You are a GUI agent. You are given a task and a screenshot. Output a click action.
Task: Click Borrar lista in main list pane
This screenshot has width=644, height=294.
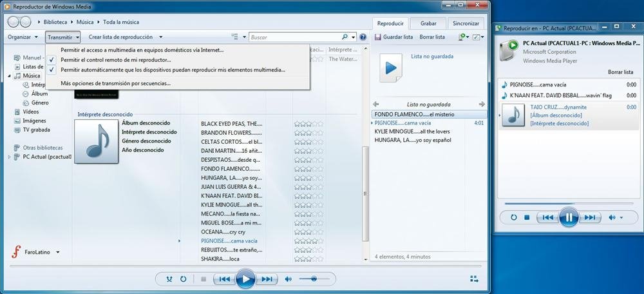coord(432,37)
